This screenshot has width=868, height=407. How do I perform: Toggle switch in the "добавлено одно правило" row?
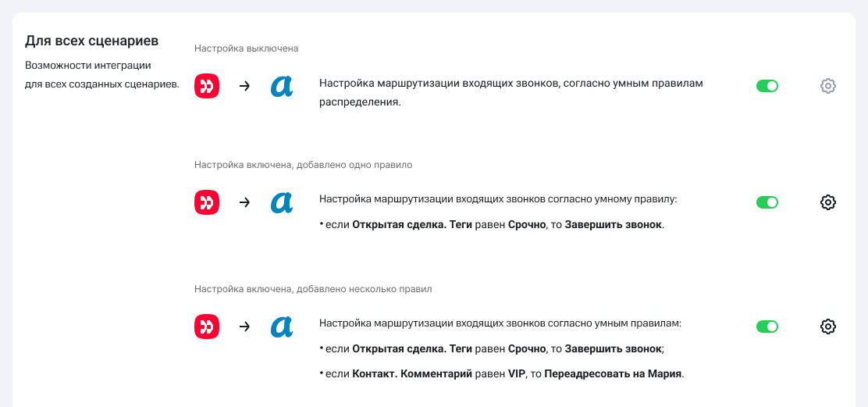(767, 202)
